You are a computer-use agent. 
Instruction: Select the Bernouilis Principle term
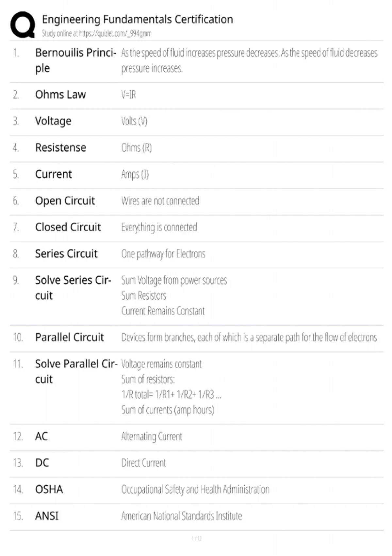pos(75,60)
